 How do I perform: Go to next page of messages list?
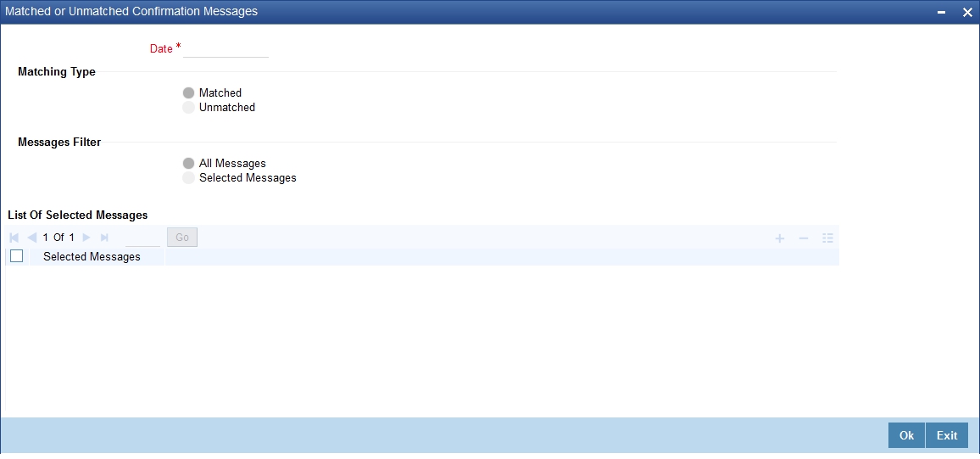(86, 238)
